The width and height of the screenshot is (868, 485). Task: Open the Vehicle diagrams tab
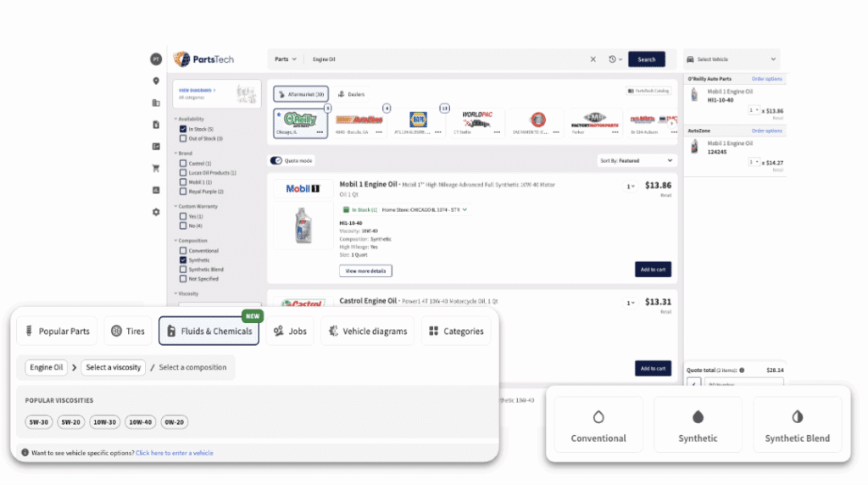(368, 331)
